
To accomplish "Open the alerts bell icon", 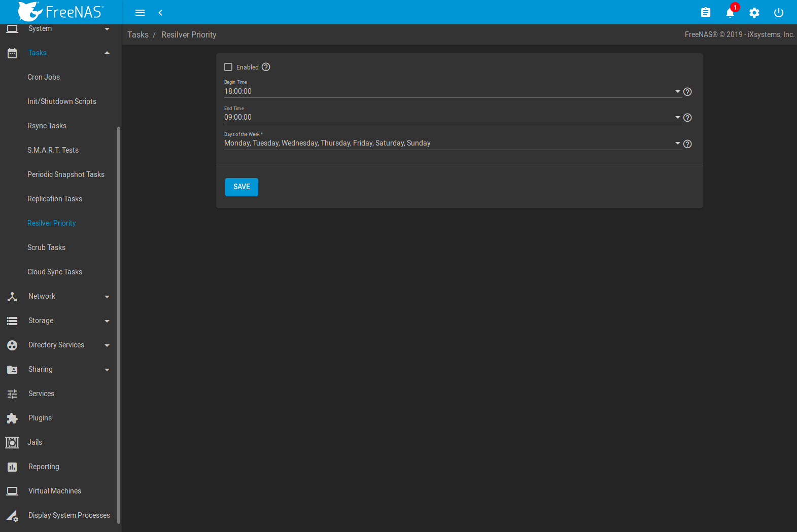I will [x=730, y=13].
